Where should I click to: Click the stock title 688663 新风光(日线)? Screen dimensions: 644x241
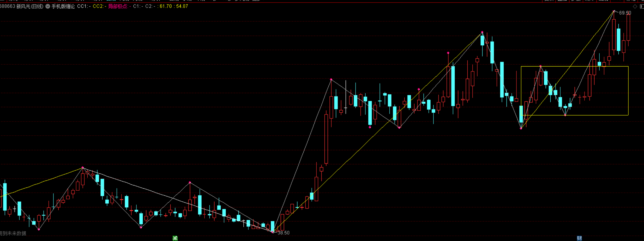click(x=22, y=7)
